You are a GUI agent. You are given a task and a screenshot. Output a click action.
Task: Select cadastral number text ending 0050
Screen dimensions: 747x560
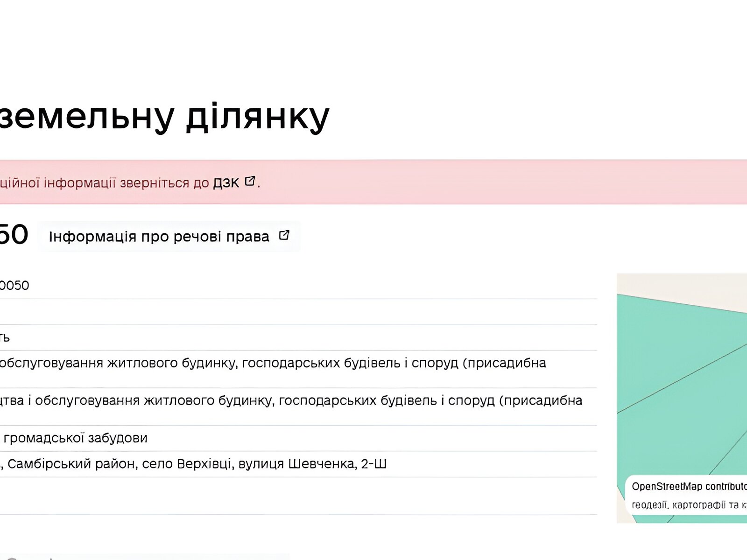point(14,285)
